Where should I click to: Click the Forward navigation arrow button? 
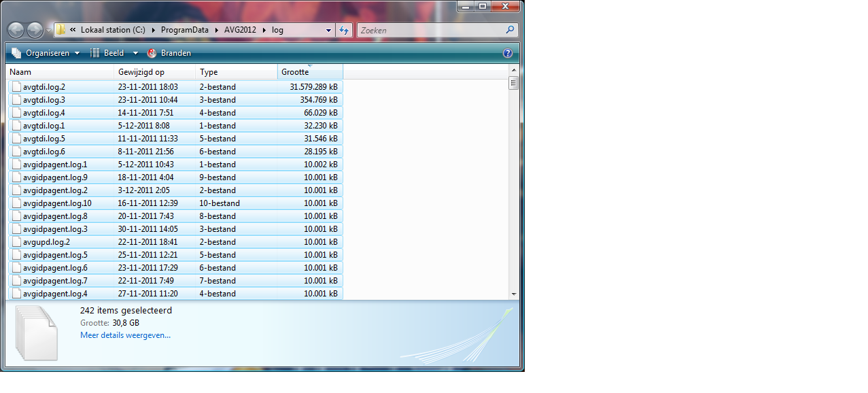[35, 30]
